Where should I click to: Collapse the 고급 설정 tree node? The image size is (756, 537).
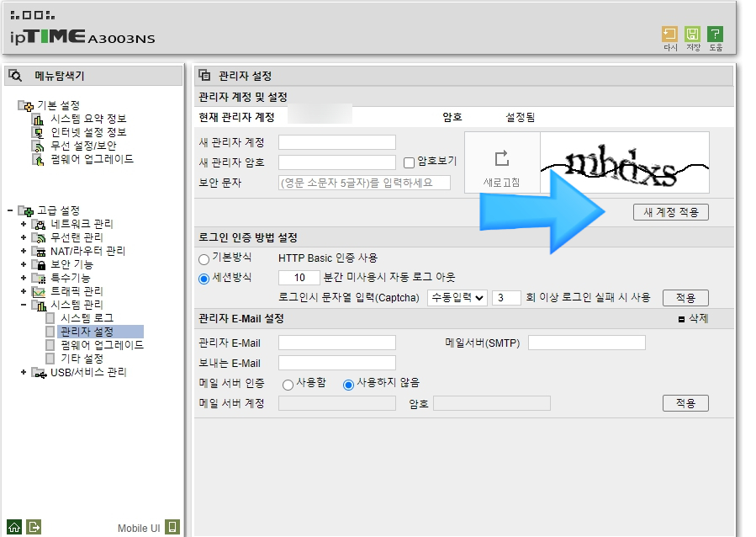tap(10, 210)
